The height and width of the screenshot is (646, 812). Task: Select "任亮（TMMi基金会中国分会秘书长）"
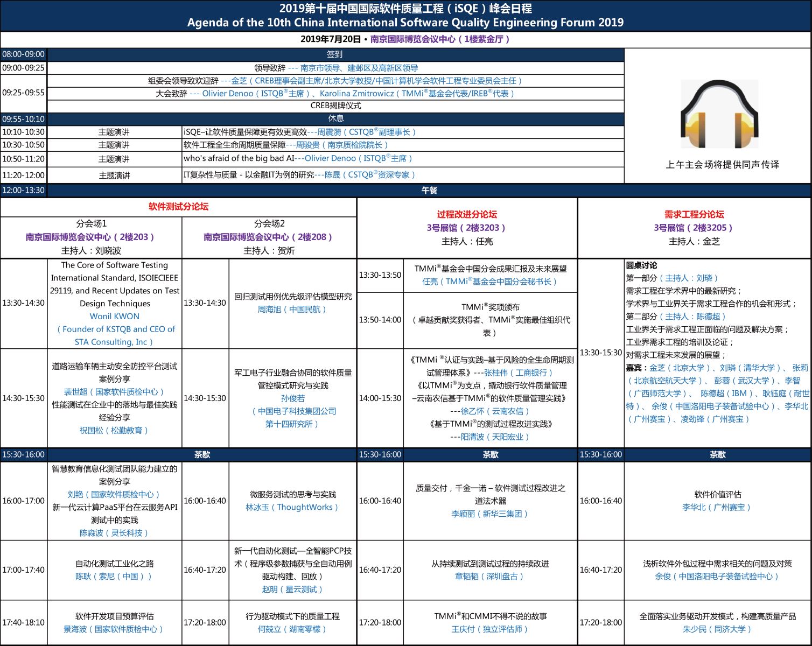tap(490, 282)
